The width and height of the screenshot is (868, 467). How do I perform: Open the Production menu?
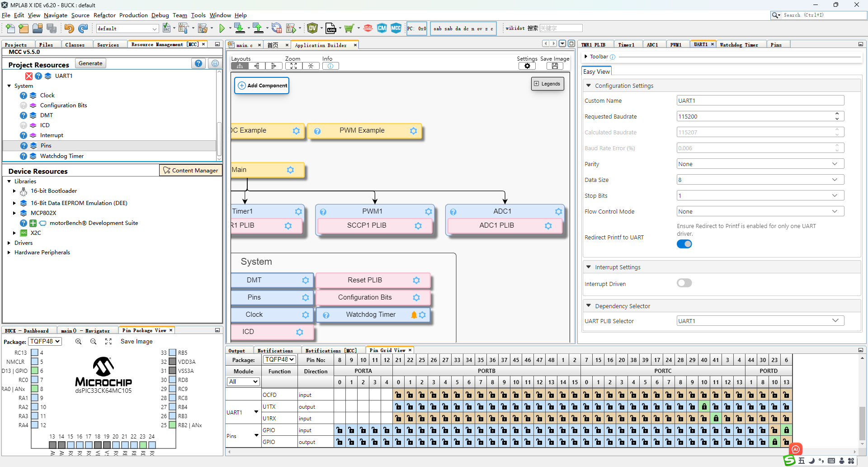tap(133, 15)
